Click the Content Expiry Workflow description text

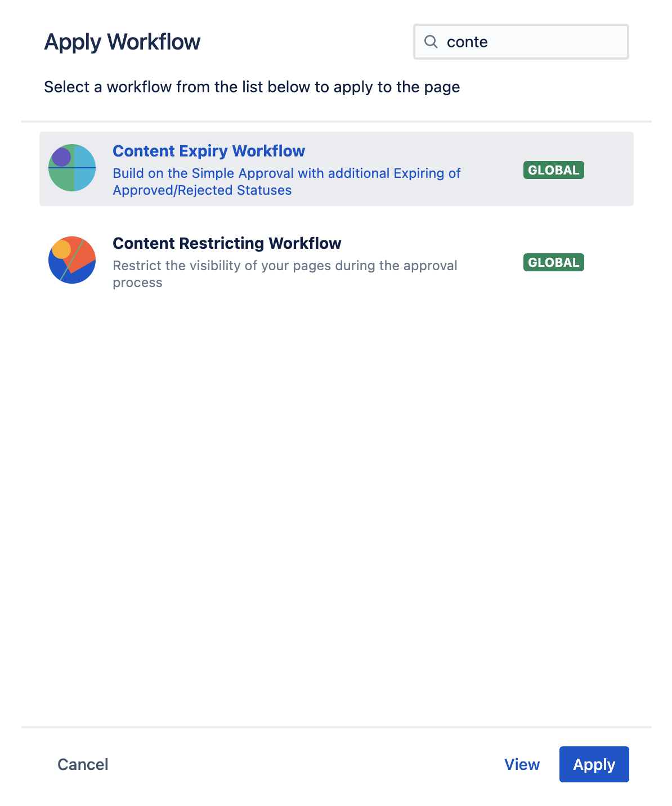point(286,181)
